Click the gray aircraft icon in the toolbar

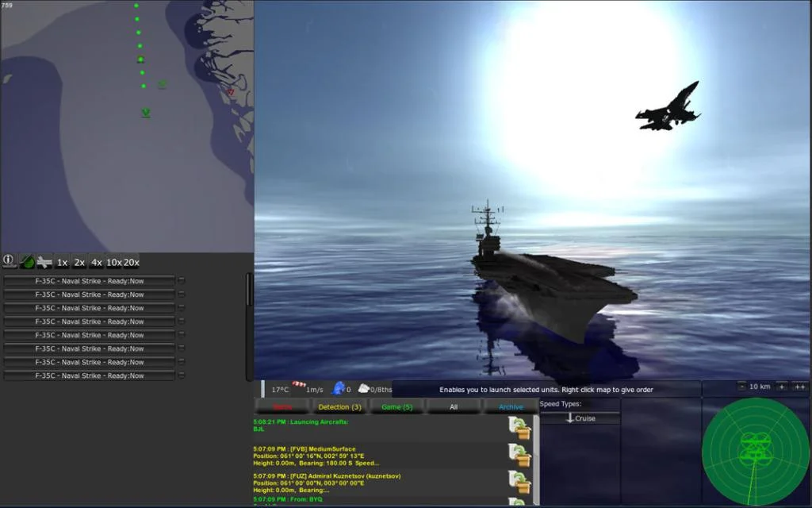click(x=44, y=262)
